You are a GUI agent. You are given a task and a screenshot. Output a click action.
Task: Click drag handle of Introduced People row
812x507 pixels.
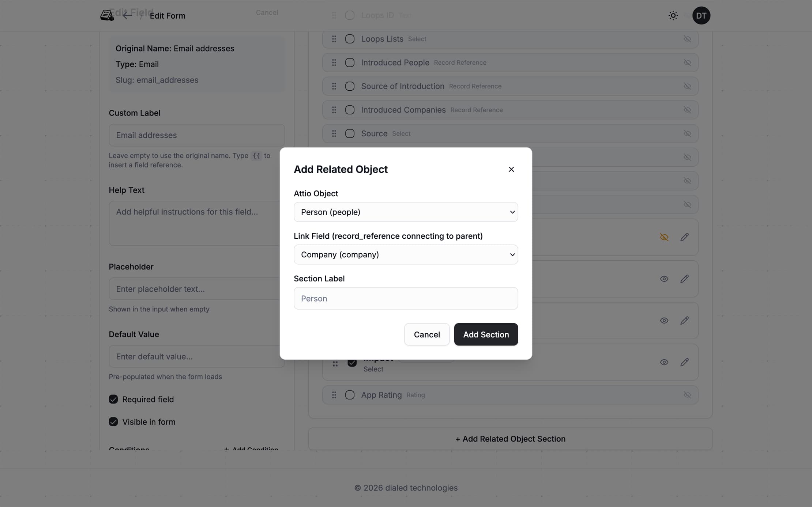click(x=334, y=63)
